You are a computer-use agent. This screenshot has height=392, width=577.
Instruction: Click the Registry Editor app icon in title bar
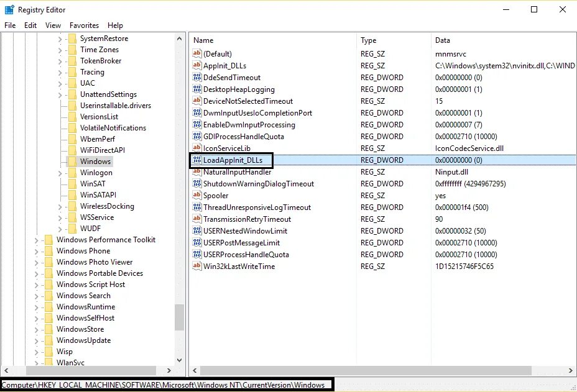tap(9, 9)
